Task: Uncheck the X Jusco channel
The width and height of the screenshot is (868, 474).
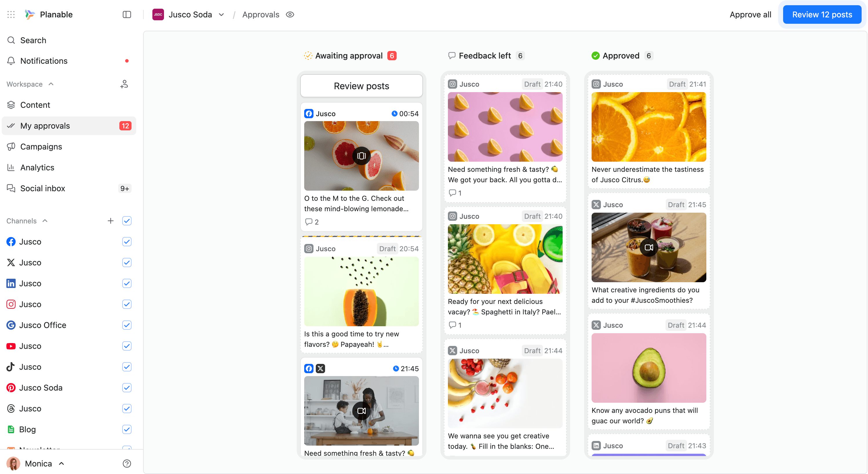Action: point(127,263)
